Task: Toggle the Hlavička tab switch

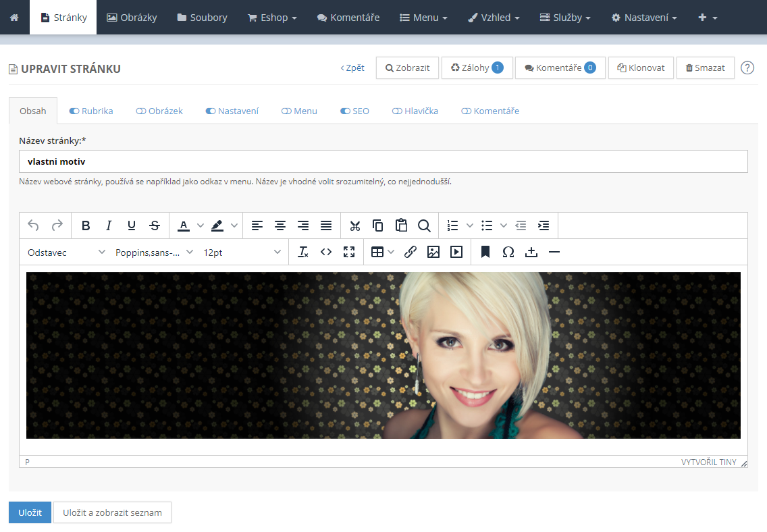Action: tap(397, 111)
